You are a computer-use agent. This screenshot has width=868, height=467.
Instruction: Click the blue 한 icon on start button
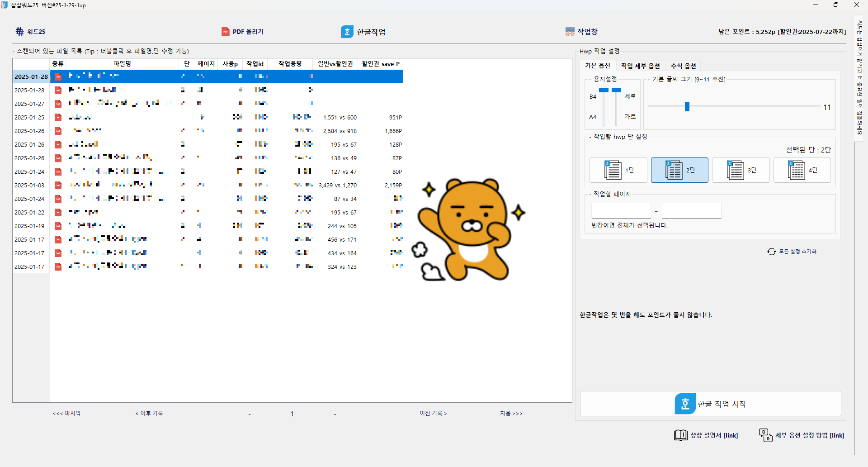(685, 404)
